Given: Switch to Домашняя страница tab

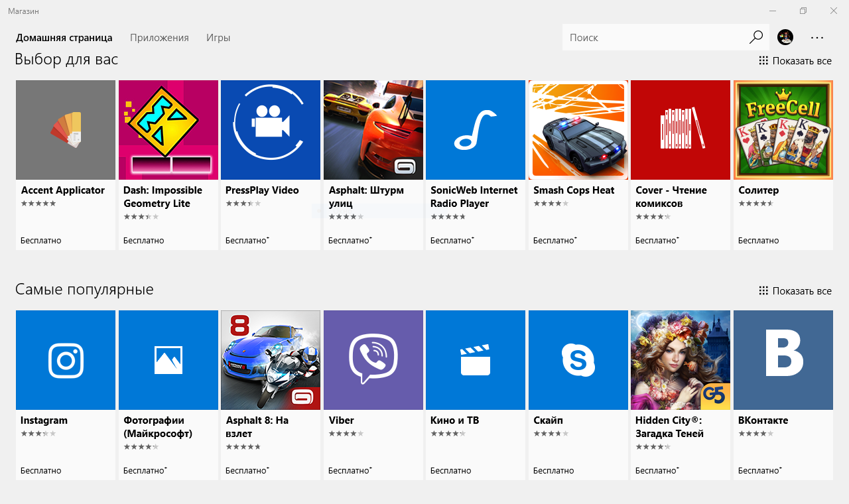Looking at the screenshot, I should click(64, 38).
